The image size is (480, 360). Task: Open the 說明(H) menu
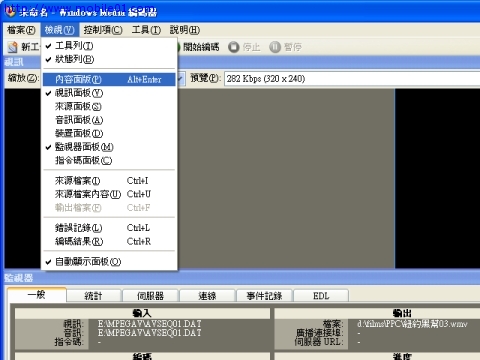[x=185, y=30]
